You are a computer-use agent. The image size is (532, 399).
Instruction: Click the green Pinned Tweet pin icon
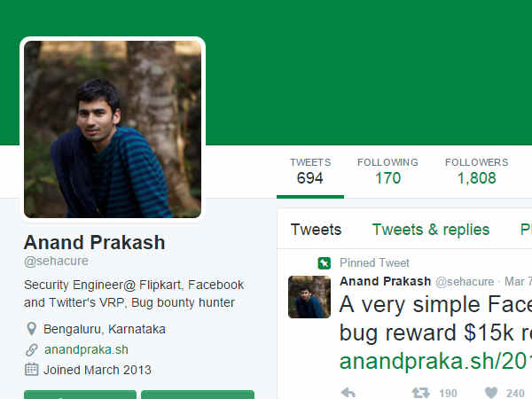324,263
